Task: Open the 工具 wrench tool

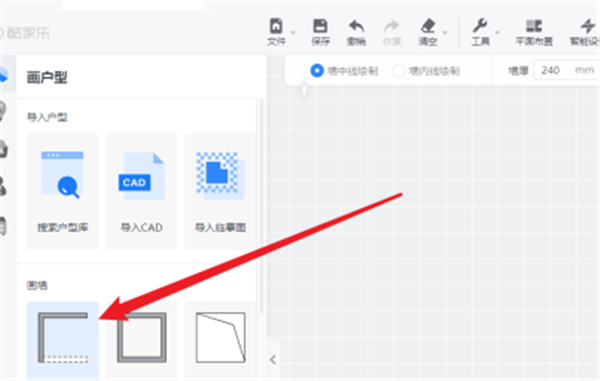Action: click(x=480, y=26)
